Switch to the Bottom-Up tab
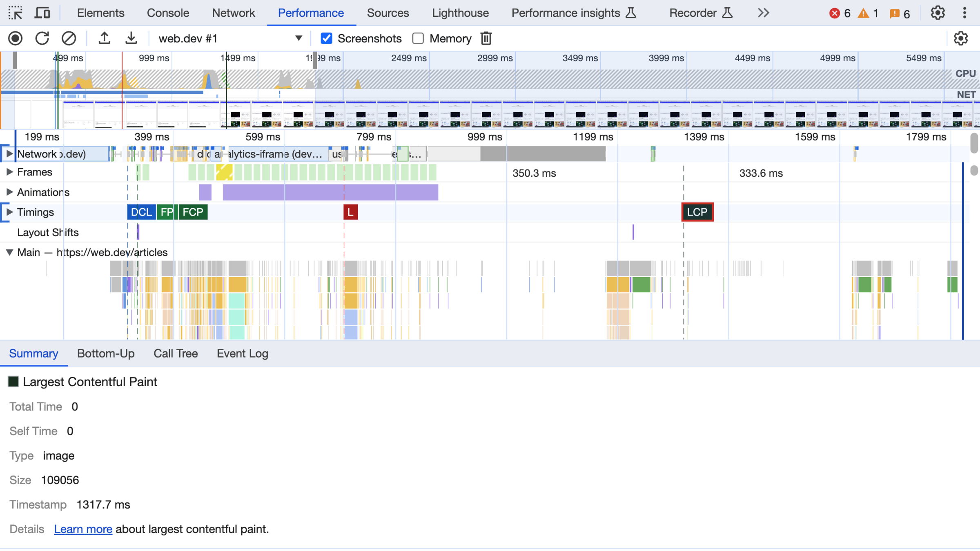The image size is (980, 551). (106, 353)
